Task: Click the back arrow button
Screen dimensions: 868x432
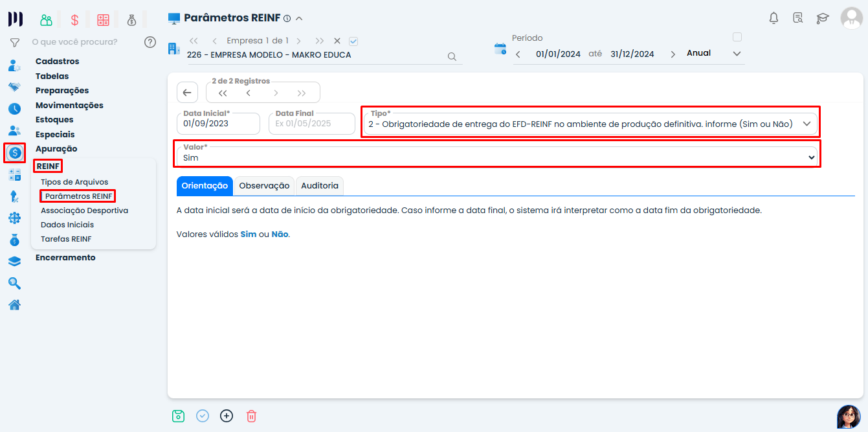Action: click(187, 93)
